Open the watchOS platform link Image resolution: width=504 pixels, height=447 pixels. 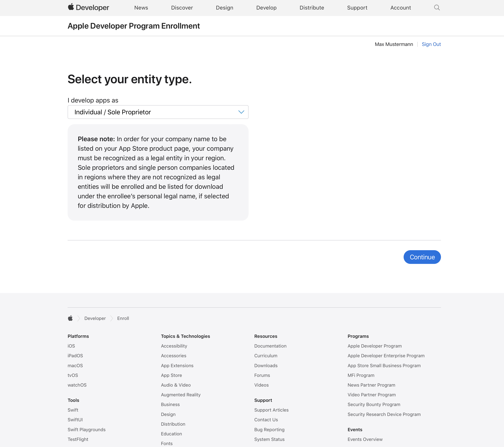[77, 385]
